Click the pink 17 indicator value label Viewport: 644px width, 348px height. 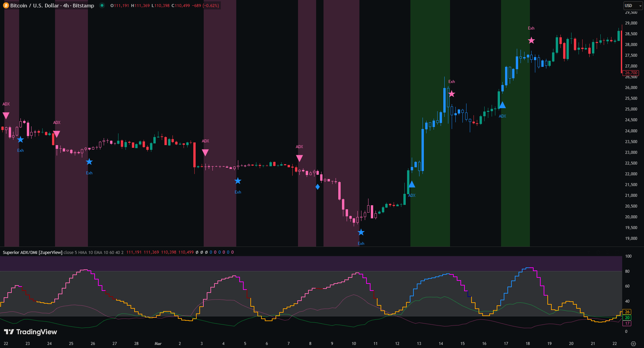pos(627,323)
